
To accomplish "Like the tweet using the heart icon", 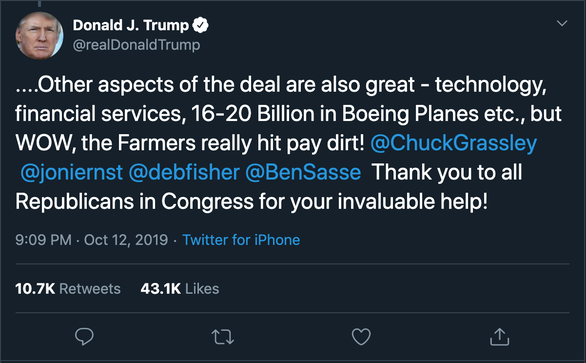I will 361,336.
